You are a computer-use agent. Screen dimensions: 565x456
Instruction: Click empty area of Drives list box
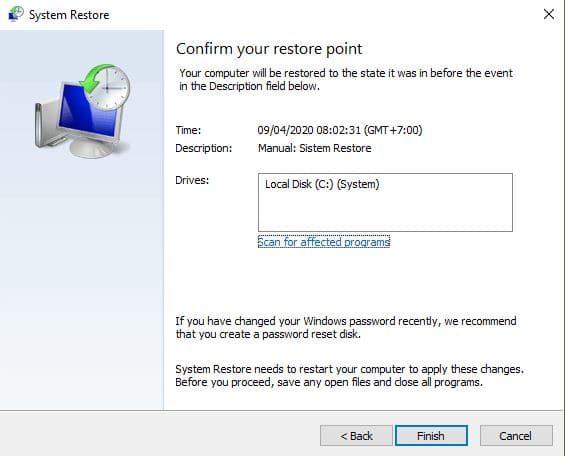tap(385, 213)
